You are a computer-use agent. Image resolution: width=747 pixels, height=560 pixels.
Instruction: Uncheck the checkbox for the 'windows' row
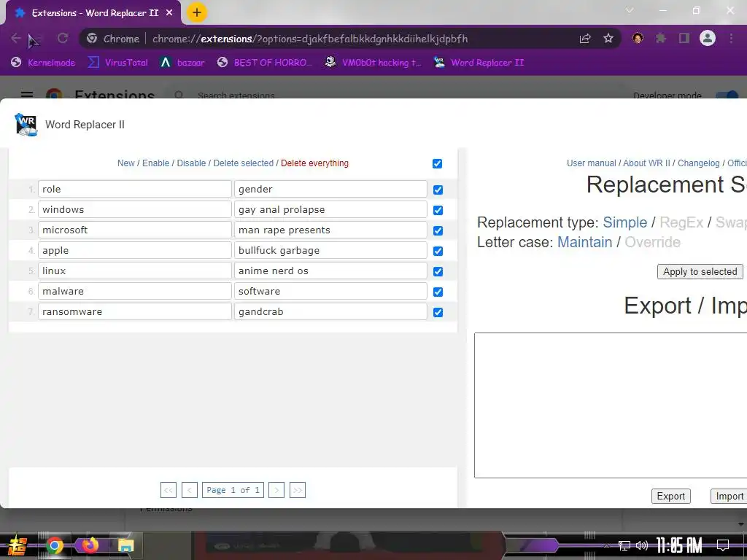click(438, 211)
